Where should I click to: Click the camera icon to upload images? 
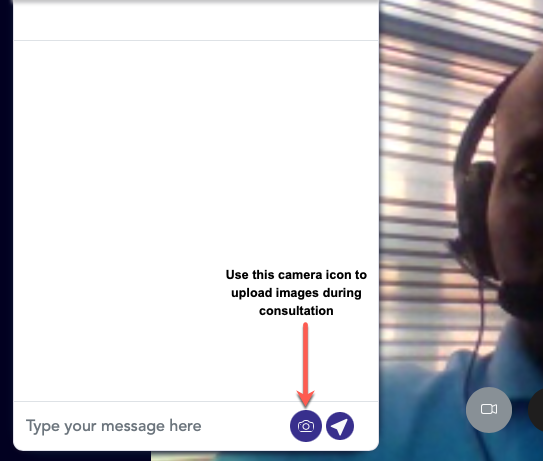pyautogui.click(x=306, y=426)
